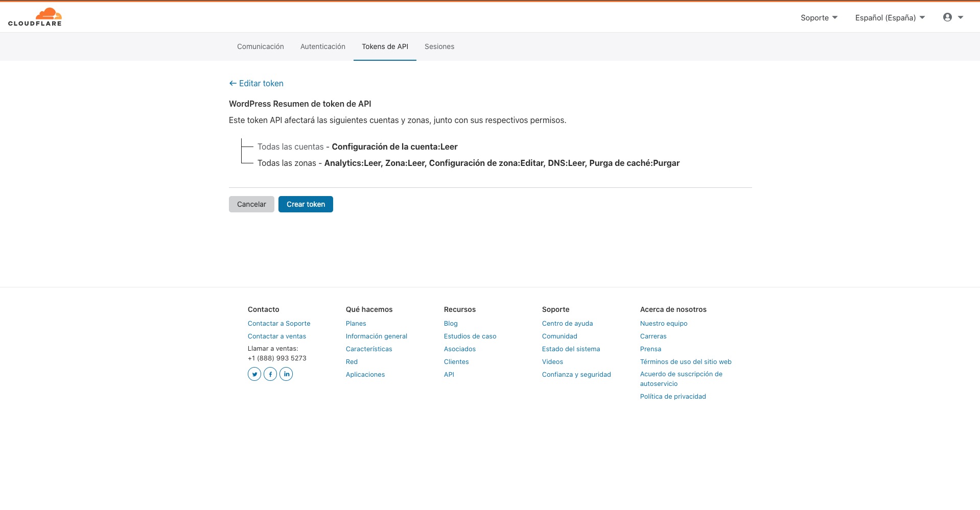Image resolution: width=980 pixels, height=510 pixels.
Task: Select the Tokens de API tab
Action: pyautogui.click(x=385, y=46)
